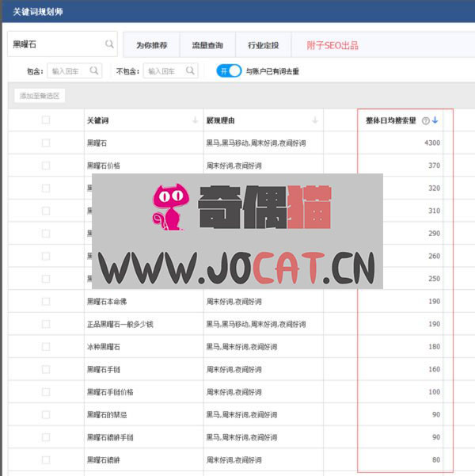Click the keyword 冰种黑曜石
This screenshot has width=475, height=476.
point(104,347)
